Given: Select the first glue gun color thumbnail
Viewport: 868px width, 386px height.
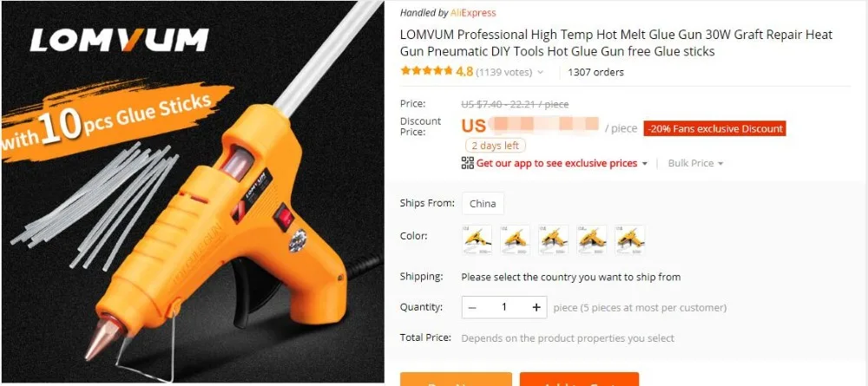Looking at the screenshot, I should (x=477, y=239).
